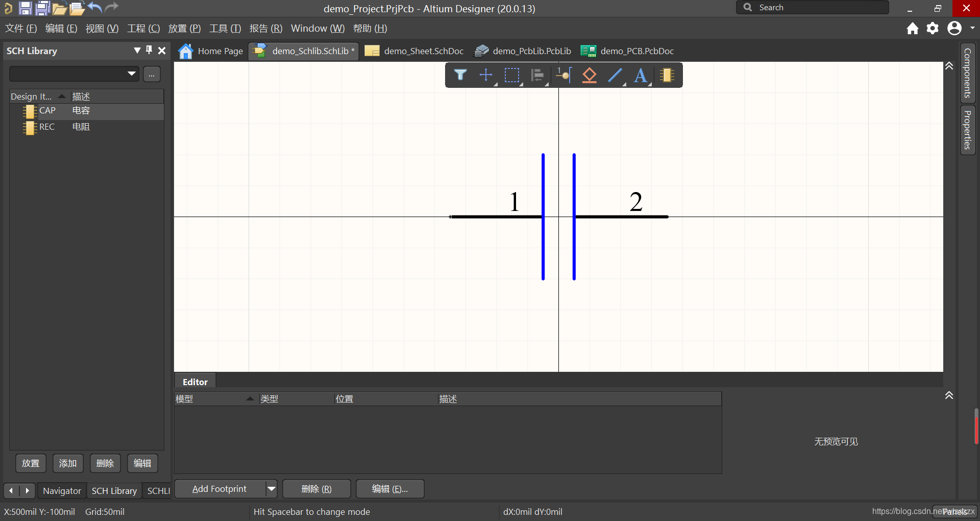This screenshot has width=980, height=521.
Task: Open the 报告 (R) menu
Action: [266, 29]
